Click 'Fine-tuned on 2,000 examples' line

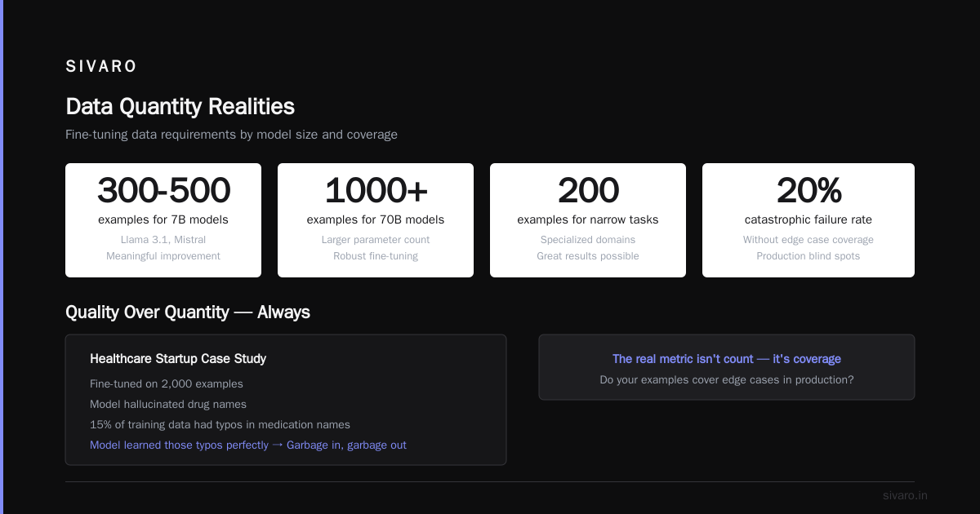[x=167, y=383]
